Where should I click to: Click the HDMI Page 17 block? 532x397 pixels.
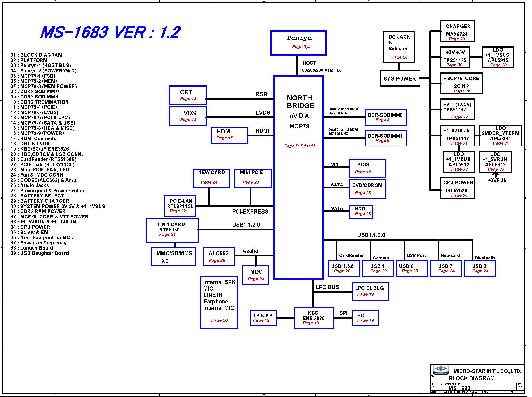[229, 135]
